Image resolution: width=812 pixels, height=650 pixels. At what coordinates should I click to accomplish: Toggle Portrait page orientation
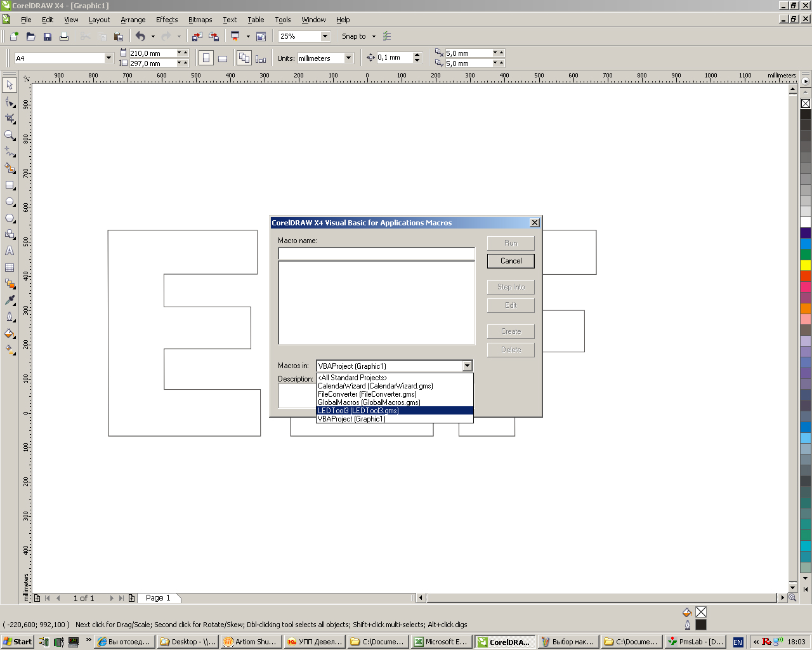[206, 58]
